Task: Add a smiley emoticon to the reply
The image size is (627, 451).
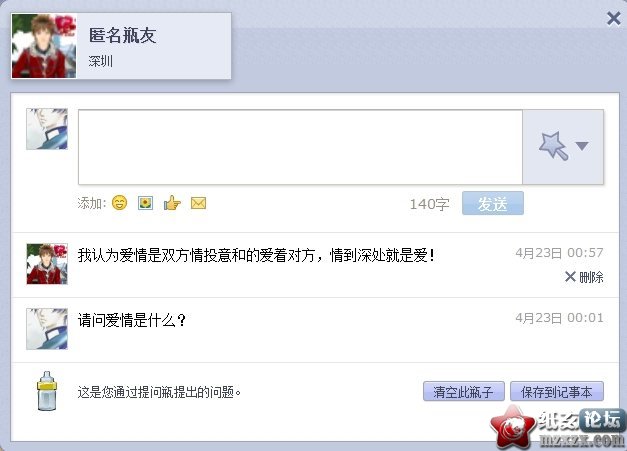Action: (119, 203)
